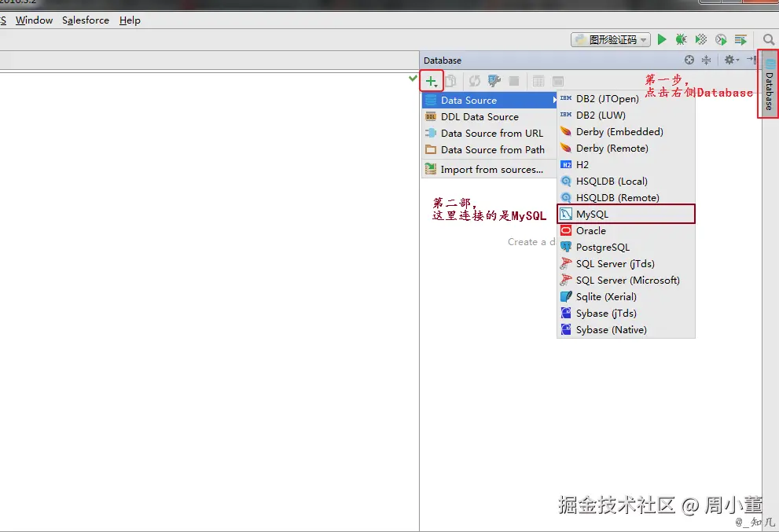The image size is (779, 532).
Task: Choose Derby (Remote) data source
Action: (x=626, y=148)
